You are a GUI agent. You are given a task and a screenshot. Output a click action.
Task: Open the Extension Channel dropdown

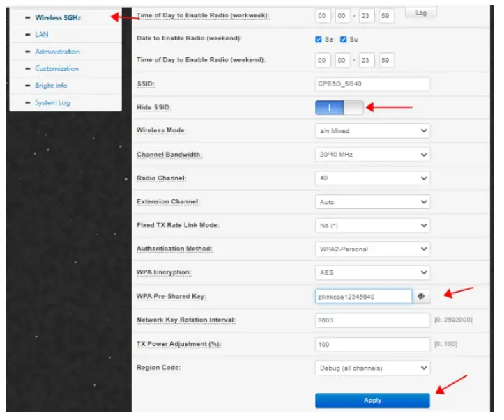(372, 202)
